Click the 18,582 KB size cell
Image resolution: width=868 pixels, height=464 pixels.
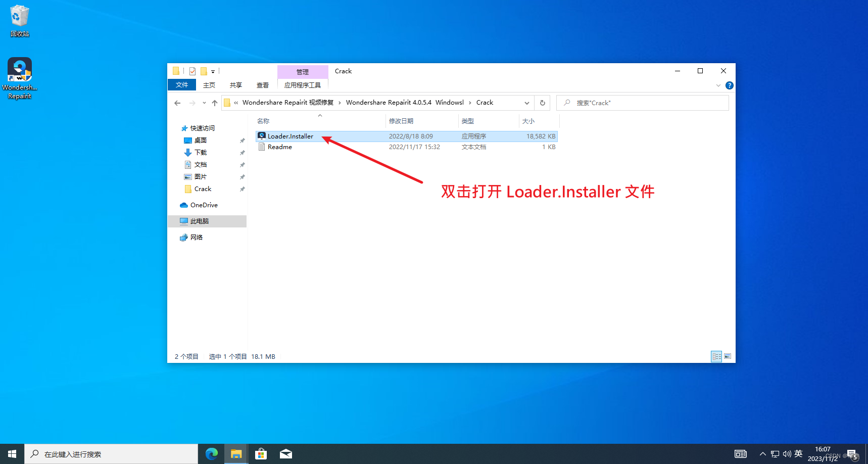click(x=541, y=136)
